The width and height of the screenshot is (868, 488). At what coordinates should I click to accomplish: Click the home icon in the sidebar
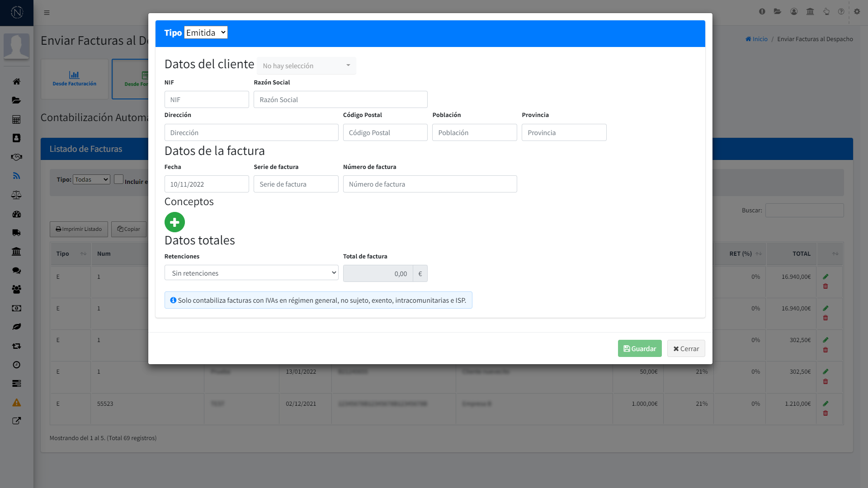click(17, 81)
